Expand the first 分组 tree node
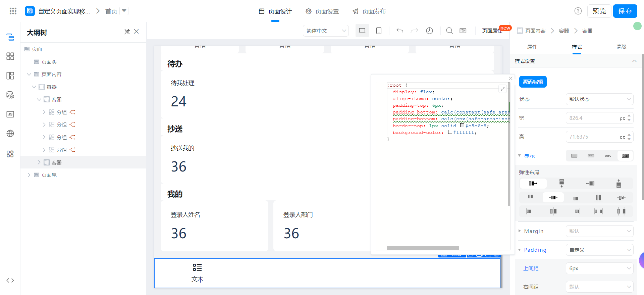 44,112
